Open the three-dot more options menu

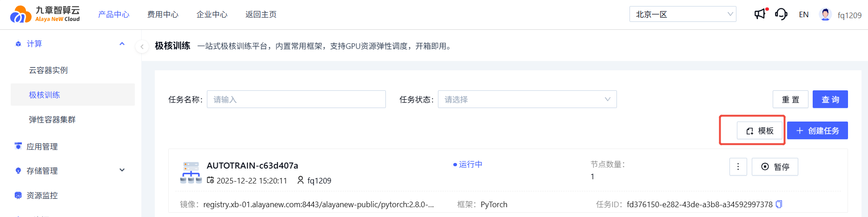(x=738, y=167)
